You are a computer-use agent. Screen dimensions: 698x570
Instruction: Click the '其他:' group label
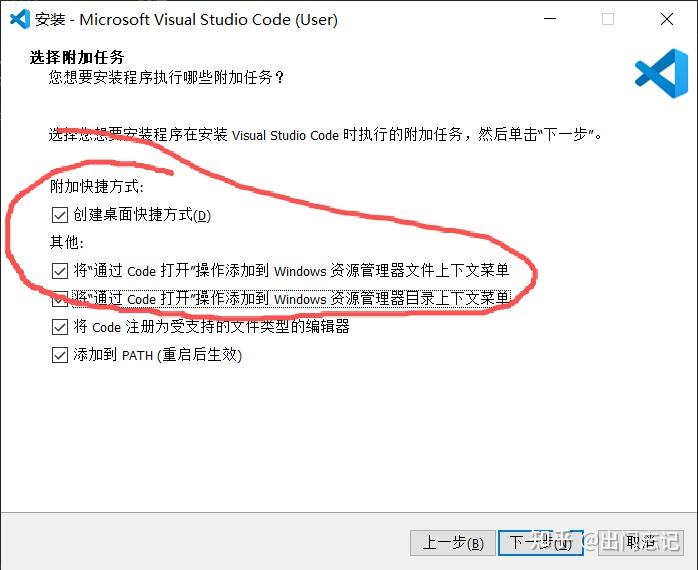(67, 242)
